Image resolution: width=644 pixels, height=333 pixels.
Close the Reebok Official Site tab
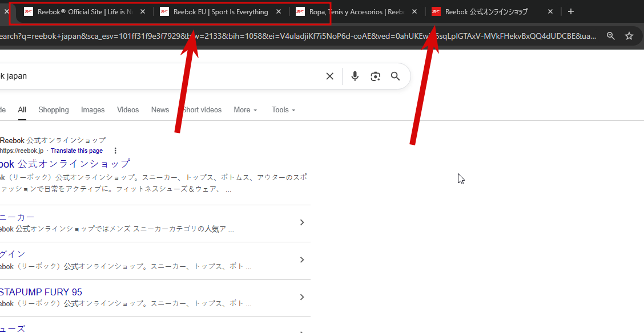[143, 11]
